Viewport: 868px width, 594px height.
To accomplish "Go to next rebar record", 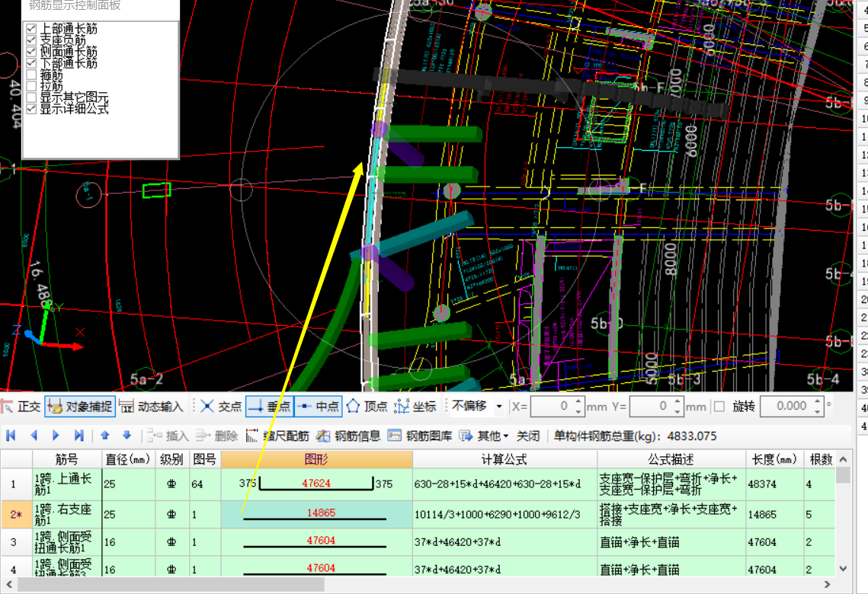I will tap(56, 436).
